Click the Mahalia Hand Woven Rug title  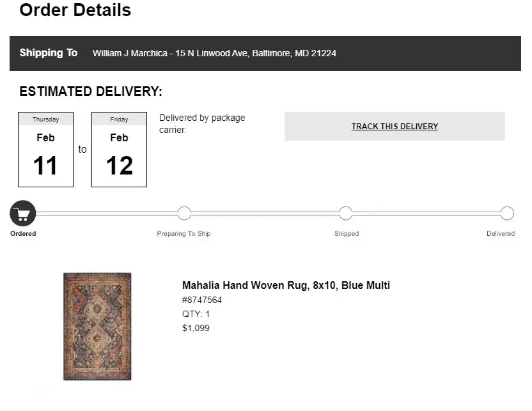tap(286, 286)
